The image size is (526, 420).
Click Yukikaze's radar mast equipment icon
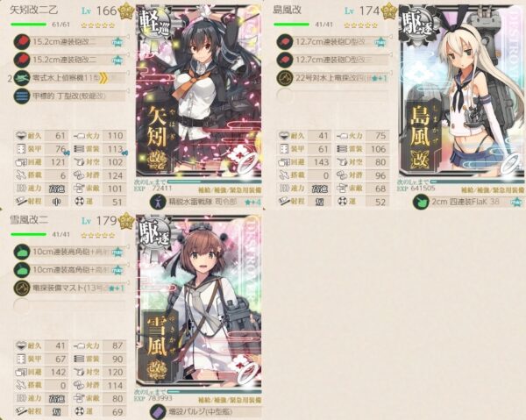click(x=21, y=288)
